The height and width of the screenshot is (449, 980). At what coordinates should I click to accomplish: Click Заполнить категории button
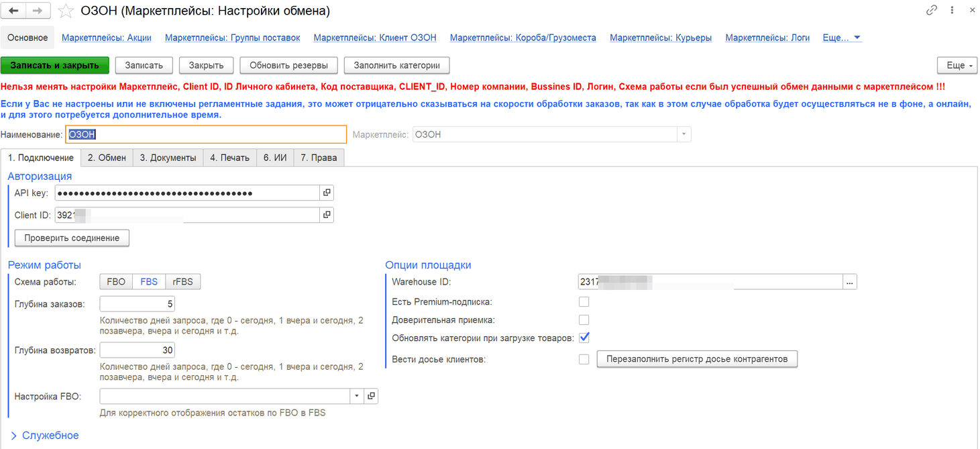(x=396, y=65)
